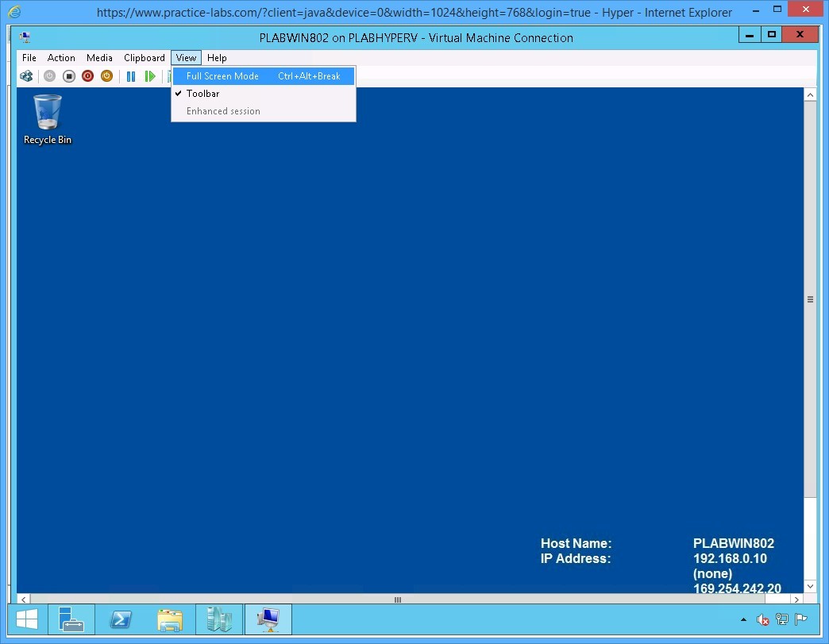
Task: Toggle the Virtual Machine Connection taskbar icon
Action: click(x=268, y=619)
